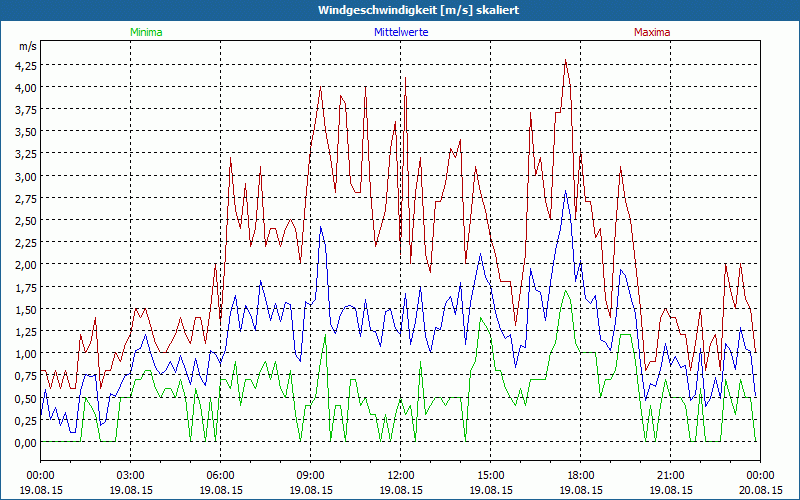This screenshot has height=500, width=800.
Task: Click the 0,75 y-axis value
Action: (26, 376)
